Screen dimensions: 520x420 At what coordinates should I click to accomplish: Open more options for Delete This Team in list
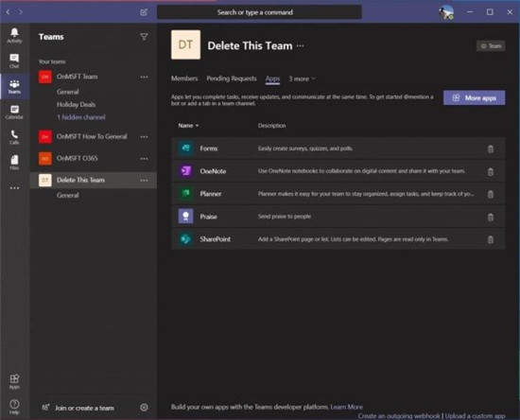tap(144, 180)
